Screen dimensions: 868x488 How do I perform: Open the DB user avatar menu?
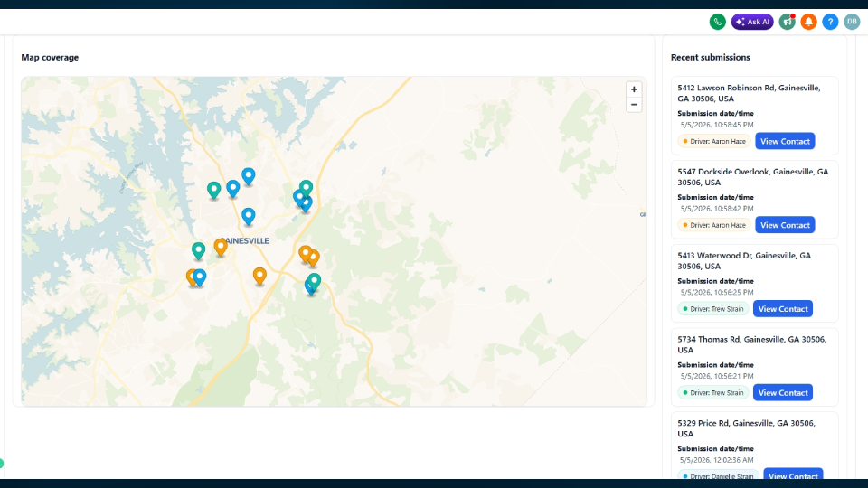pyautogui.click(x=852, y=22)
